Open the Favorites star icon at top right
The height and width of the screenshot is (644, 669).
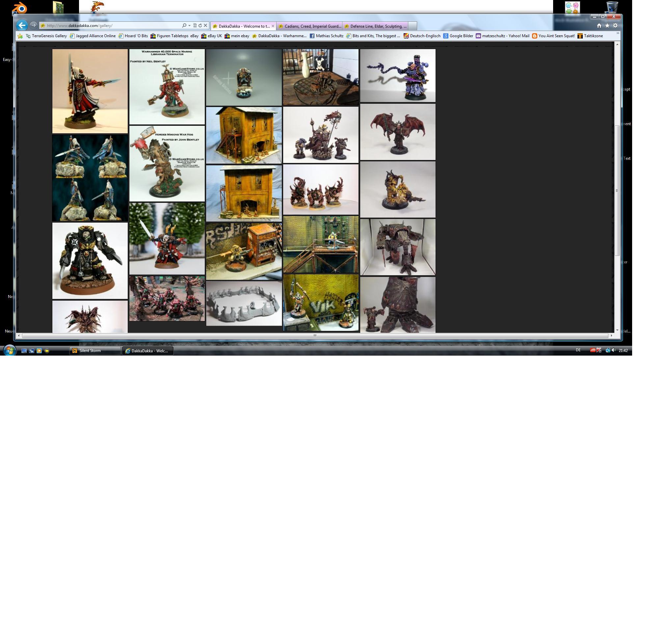tap(607, 26)
